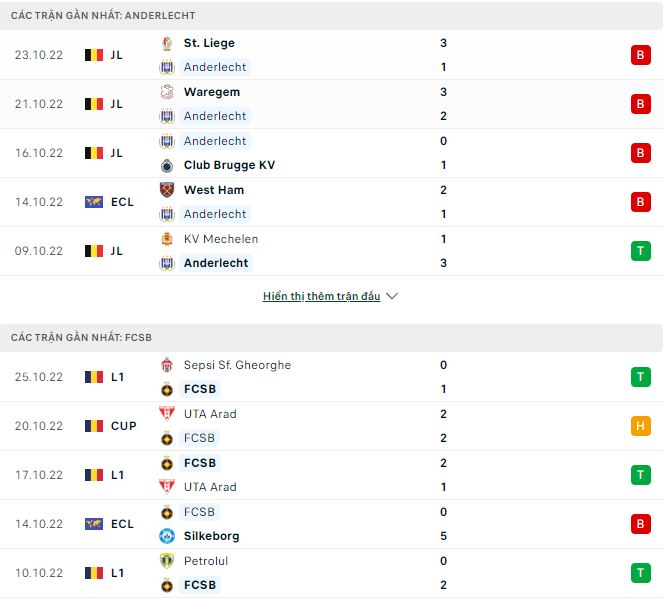Click the ECL label on Anderlecht's 14.10.22 match
Viewport: 669px width, 600px height.
click(x=122, y=202)
